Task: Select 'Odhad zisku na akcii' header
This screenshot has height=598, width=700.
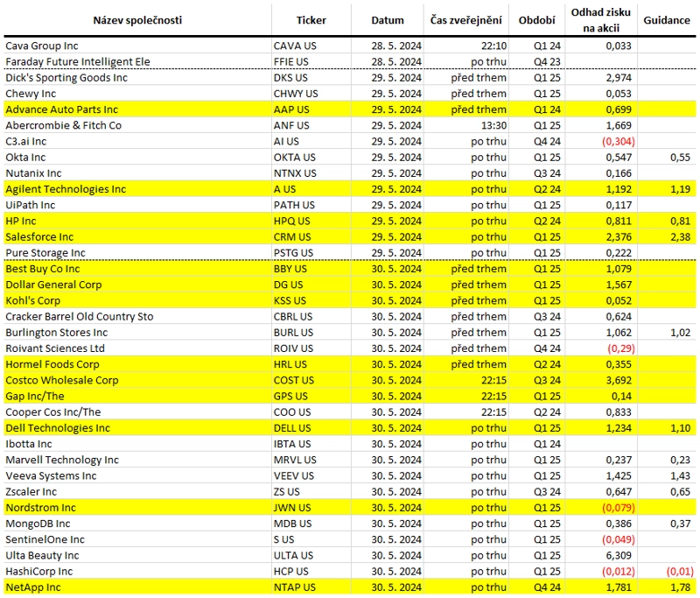Action: click(601, 20)
